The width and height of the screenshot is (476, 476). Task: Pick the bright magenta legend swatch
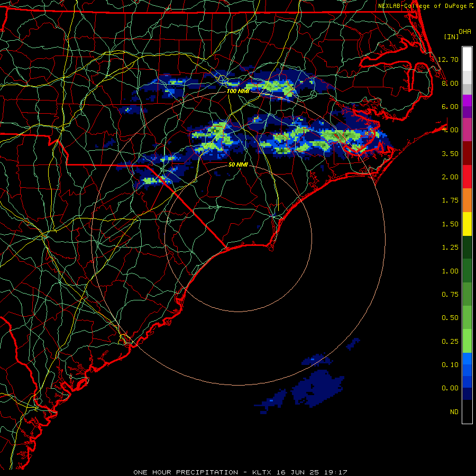(x=467, y=100)
